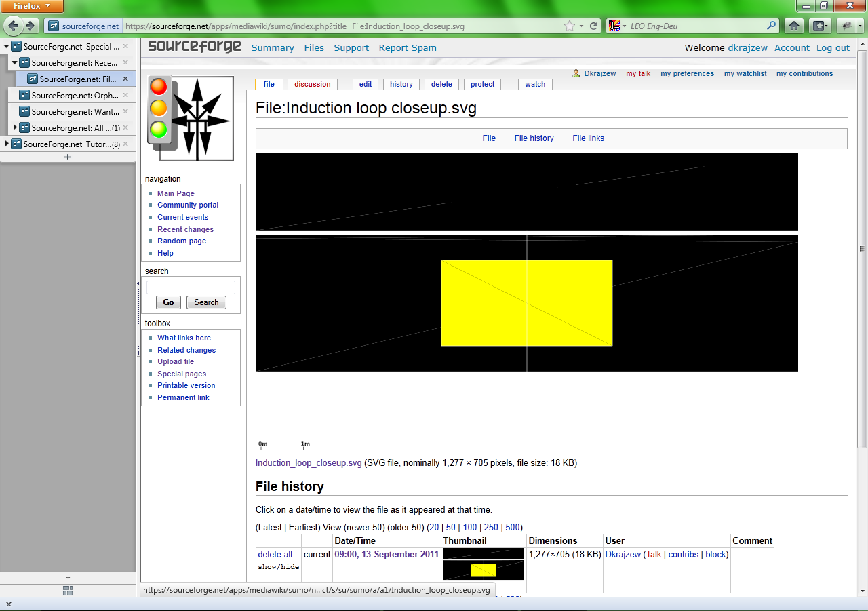
Task: Expand the SourceForge Tutorial tab group
Action: pyautogui.click(x=7, y=144)
